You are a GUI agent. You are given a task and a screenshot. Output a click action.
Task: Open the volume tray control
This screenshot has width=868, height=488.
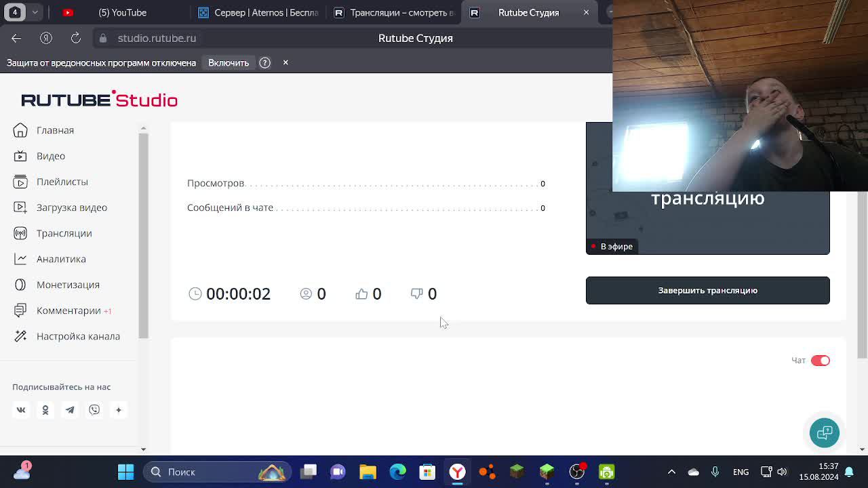(x=782, y=472)
